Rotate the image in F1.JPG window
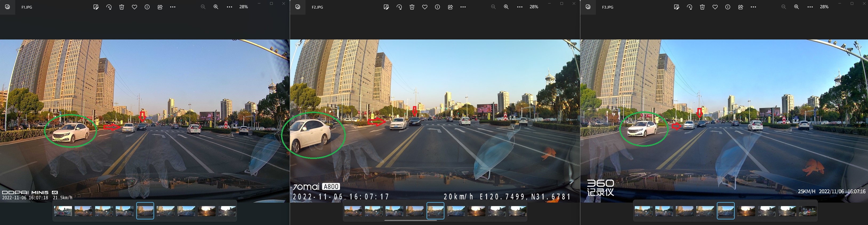The height and width of the screenshot is (225, 868). (x=109, y=7)
